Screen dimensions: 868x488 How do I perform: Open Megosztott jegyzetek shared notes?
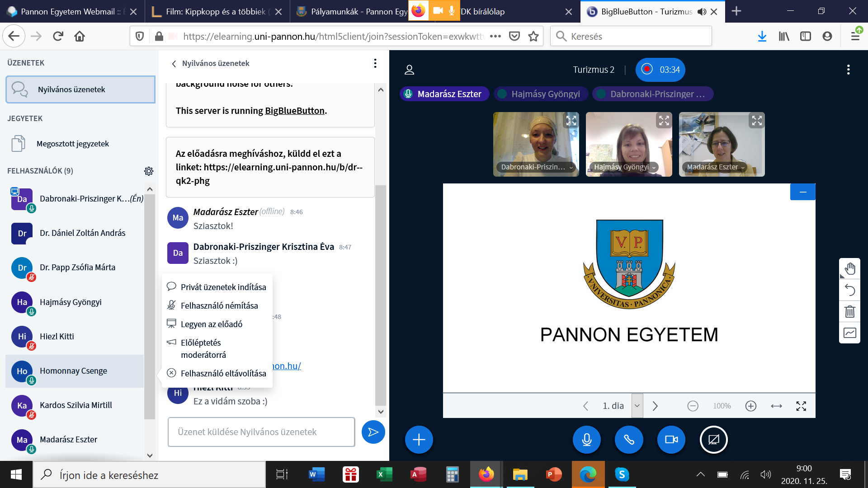click(x=72, y=144)
